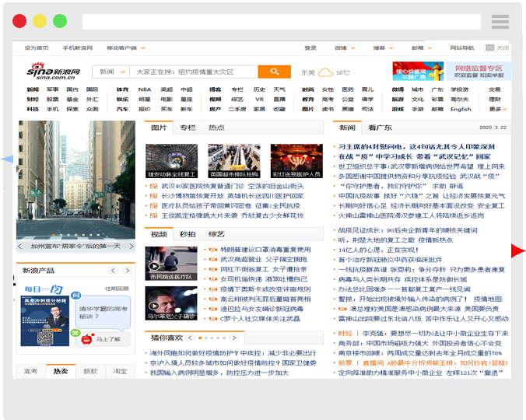Open the 新闻 search category dropdown
Viewport: 526px width, 420px height.
110,72
